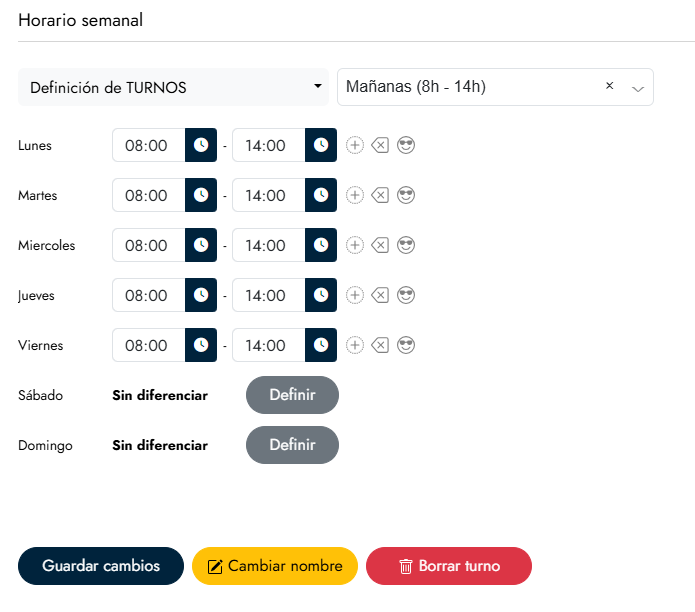Click the clock icon for Lunes start time
This screenshot has width=695, height=612.
click(201, 145)
